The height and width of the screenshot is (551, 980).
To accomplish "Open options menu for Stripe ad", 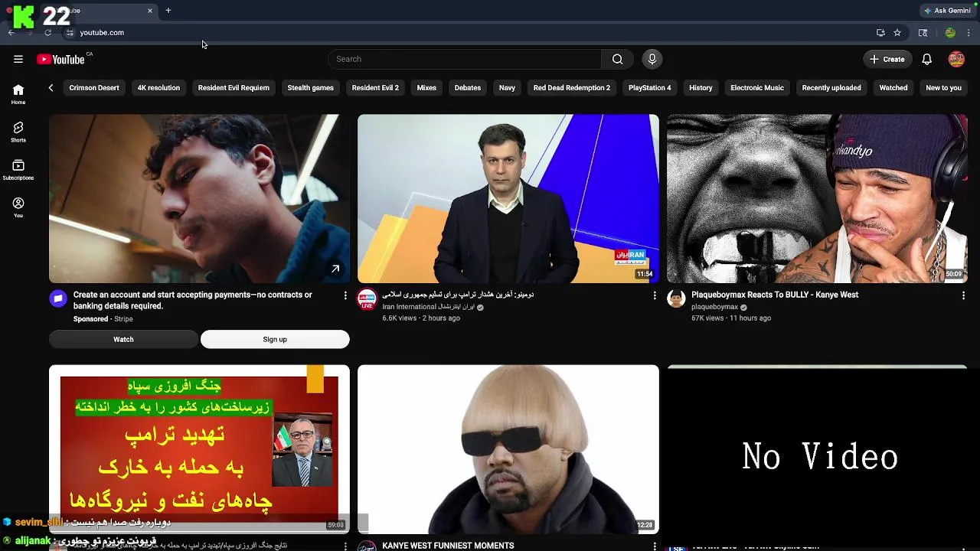I will (x=345, y=295).
